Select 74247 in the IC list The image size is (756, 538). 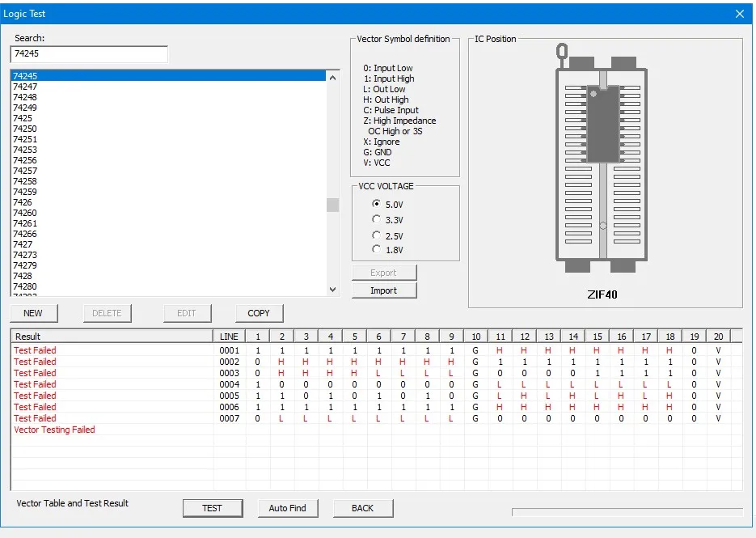[x=25, y=87]
